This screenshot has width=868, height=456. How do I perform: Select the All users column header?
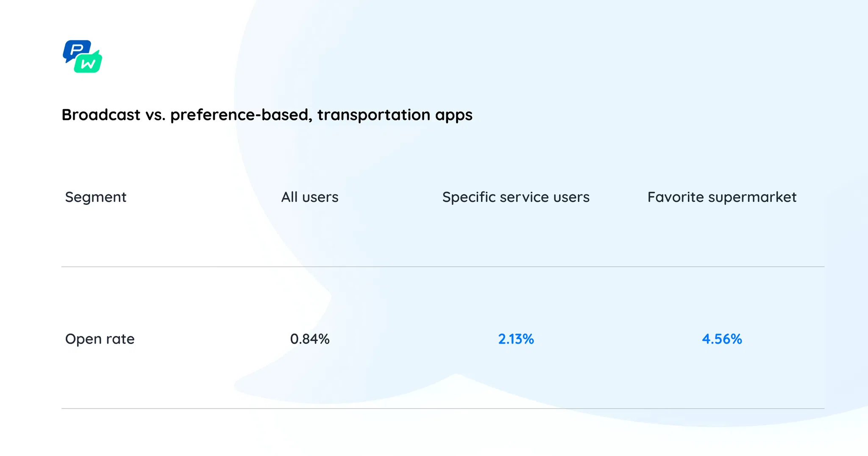point(310,197)
